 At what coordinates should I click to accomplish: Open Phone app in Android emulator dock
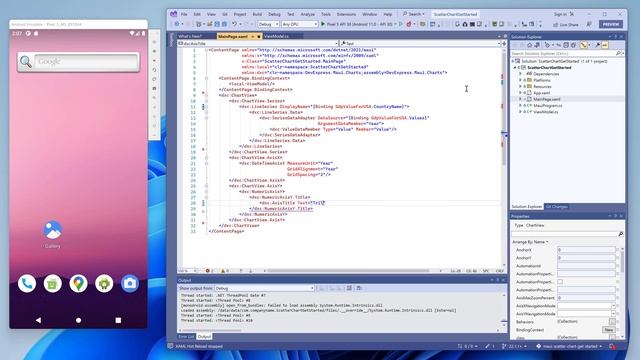pyautogui.click(x=27, y=283)
